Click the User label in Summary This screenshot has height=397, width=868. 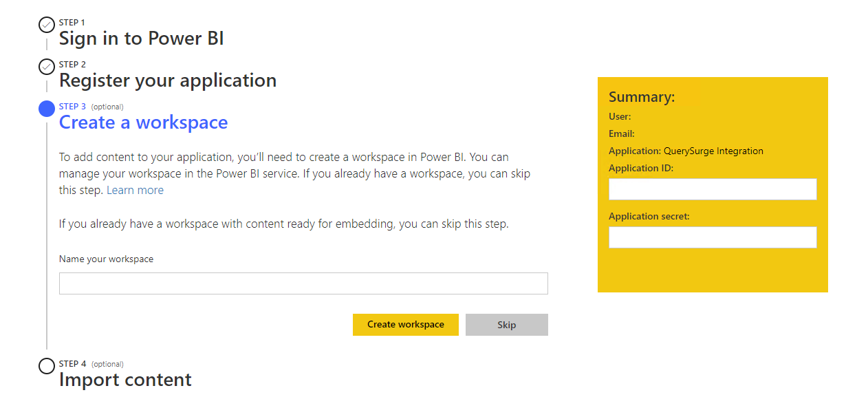pos(619,117)
